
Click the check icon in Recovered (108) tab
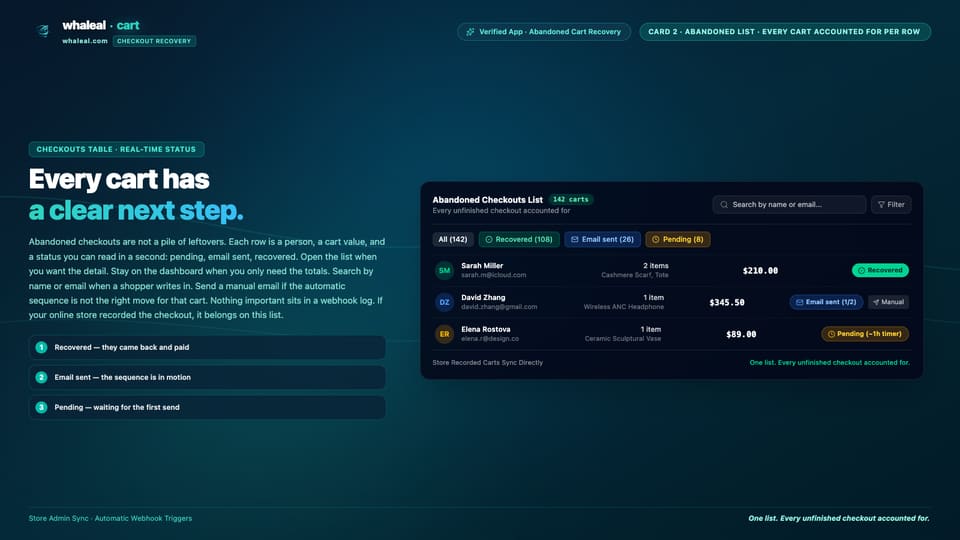click(x=489, y=239)
